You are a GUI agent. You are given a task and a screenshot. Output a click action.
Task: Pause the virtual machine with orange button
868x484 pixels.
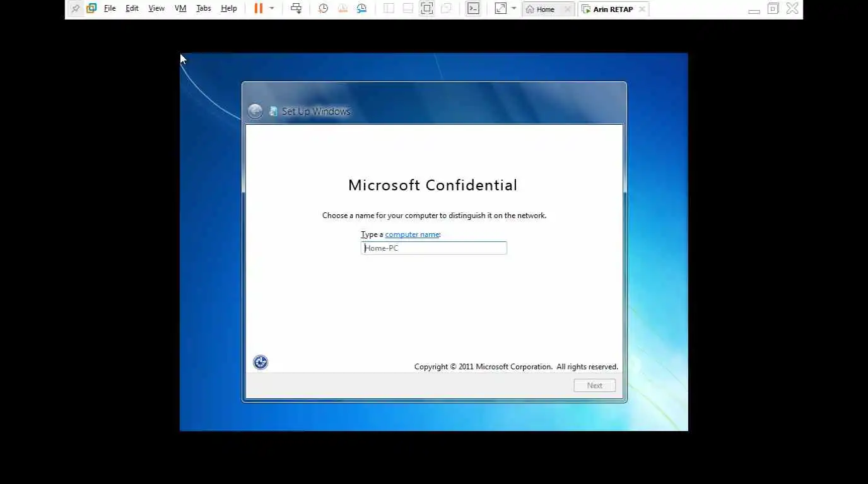[258, 9]
